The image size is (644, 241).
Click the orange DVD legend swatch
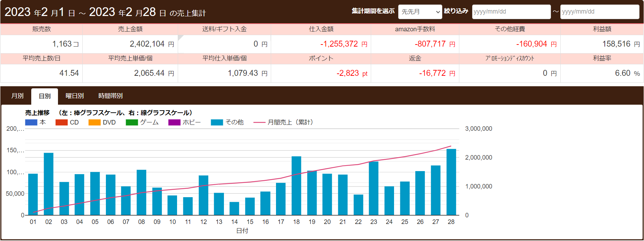pyautogui.click(x=94, y=122)
